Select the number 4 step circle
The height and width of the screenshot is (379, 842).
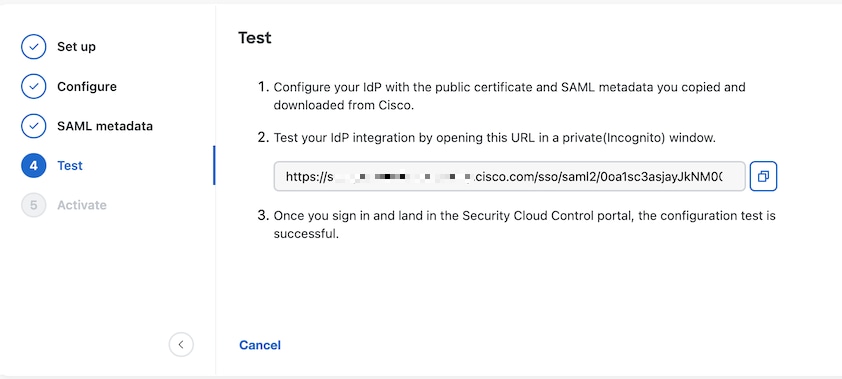pos(34,165)
